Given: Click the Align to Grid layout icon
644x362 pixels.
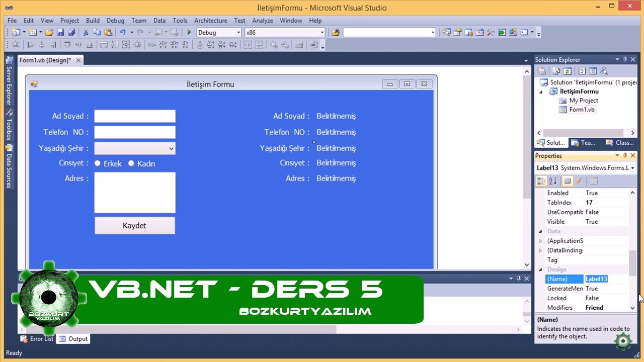Looking at the screenshot, I should (16, 45).
